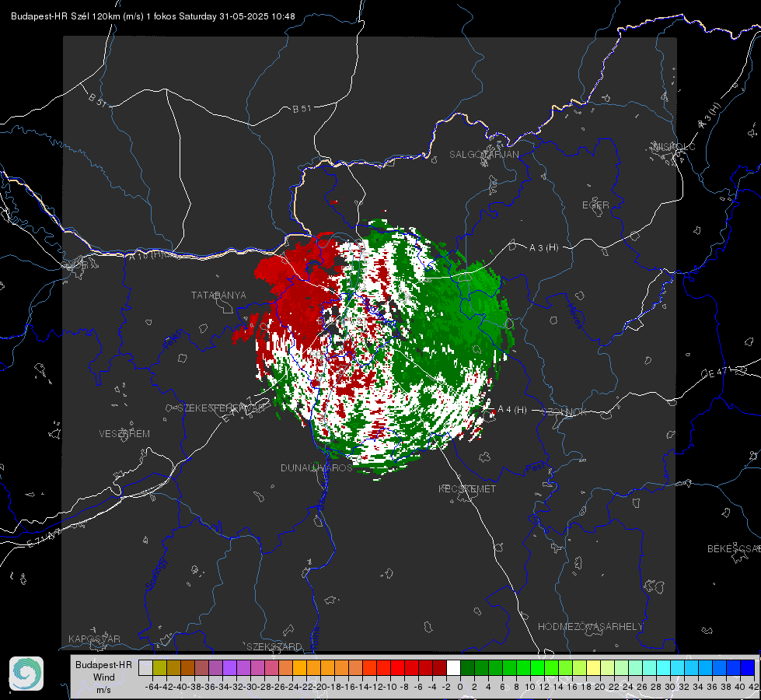The width and height of the screenshot is (761, 700).
Task: Click the BÉKÉSCSABA city label
Action: click(734, 549)
